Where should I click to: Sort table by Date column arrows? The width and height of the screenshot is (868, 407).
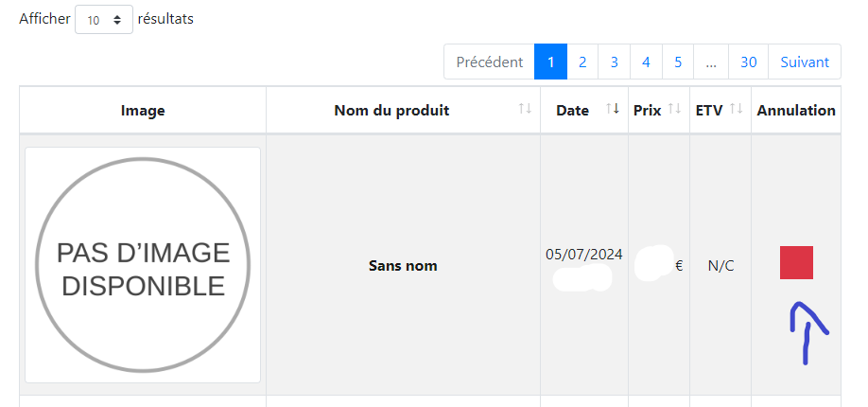click(613, 110)
